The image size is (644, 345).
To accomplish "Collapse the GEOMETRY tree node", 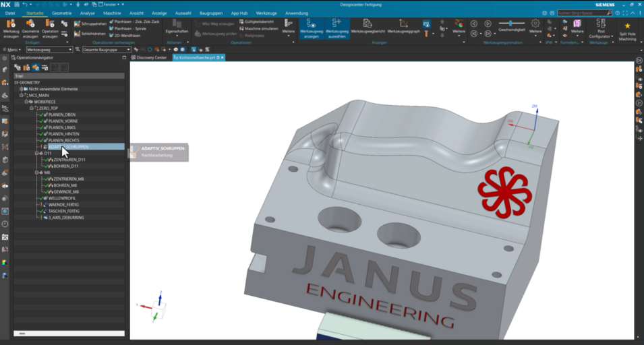I will coord(16,82).
